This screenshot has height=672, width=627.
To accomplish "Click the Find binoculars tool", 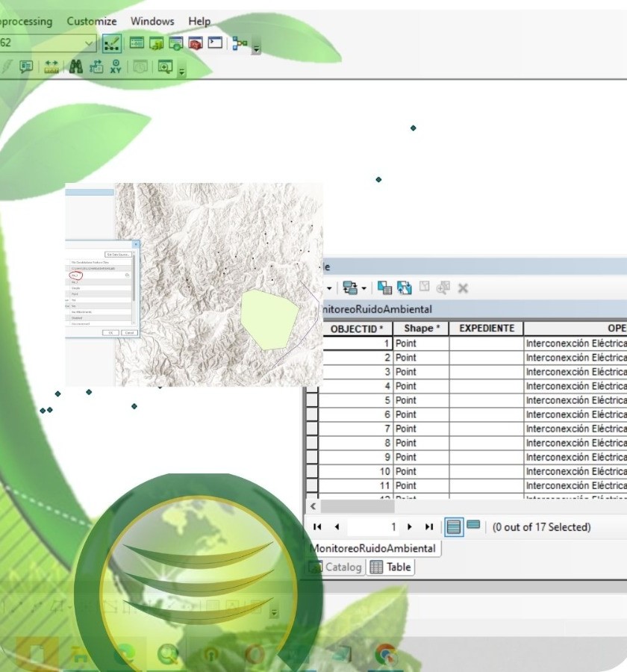I will point(76,67).
